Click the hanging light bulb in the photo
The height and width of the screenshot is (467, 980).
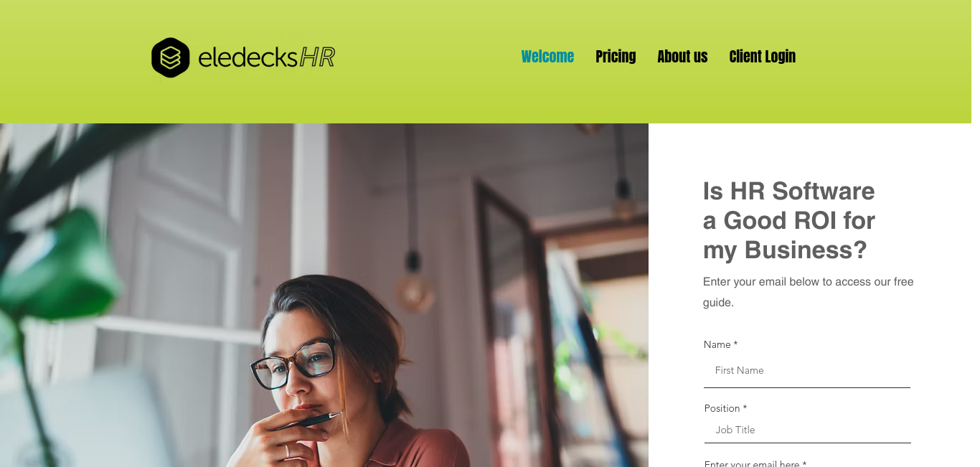coord(413,284)
